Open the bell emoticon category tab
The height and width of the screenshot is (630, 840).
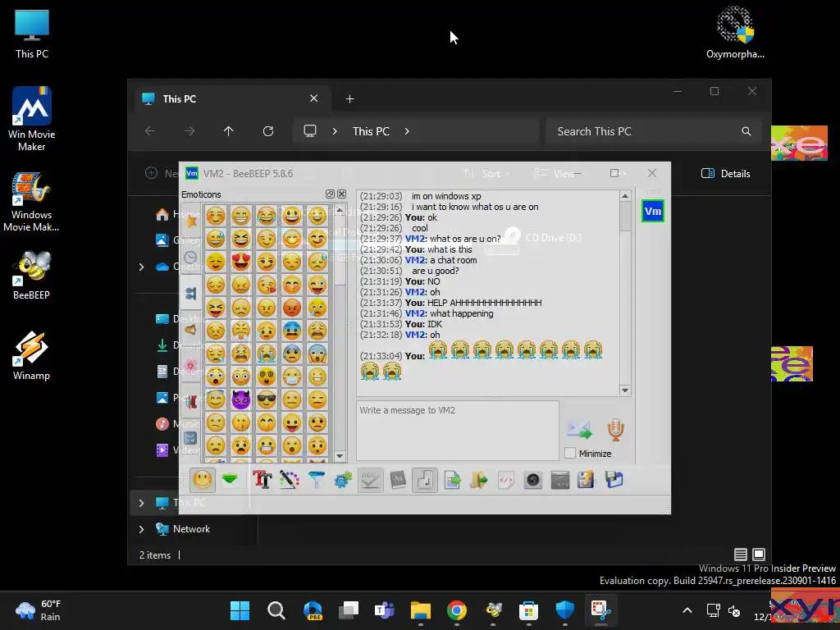190,329
